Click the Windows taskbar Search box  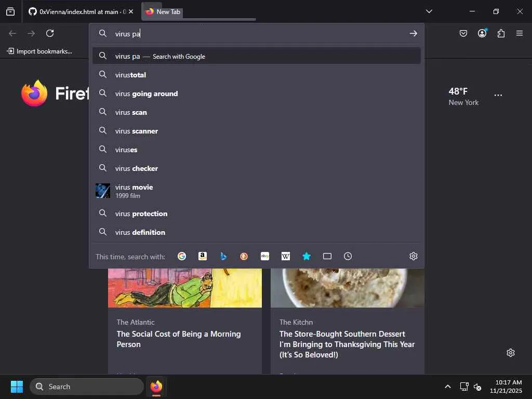pos(87,387)
